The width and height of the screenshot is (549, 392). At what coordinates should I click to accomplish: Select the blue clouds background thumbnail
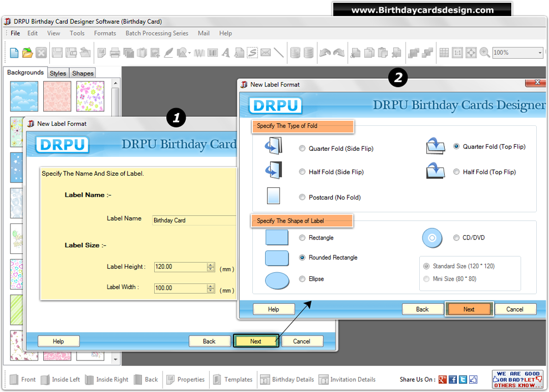(x=24, y=96)
